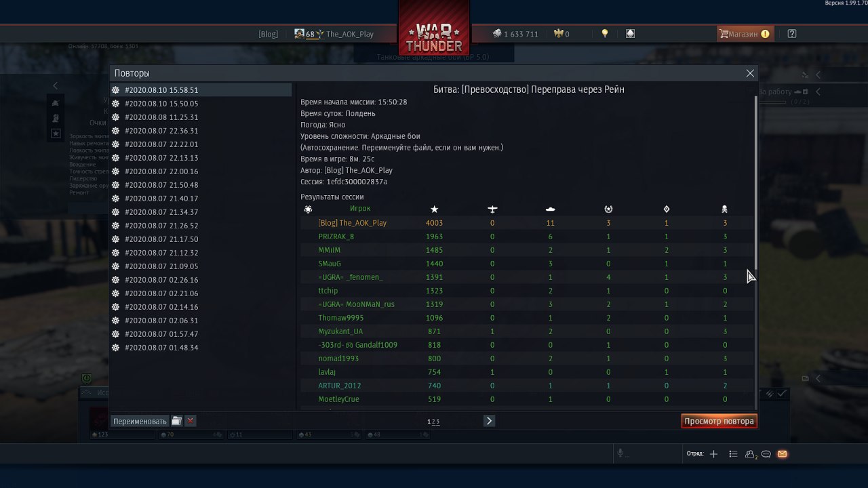Image resolution: width=868 pixels, height=488 pixels.
Task: Select replay #2020.08.07 21.17.50
Action: point(201,239)
